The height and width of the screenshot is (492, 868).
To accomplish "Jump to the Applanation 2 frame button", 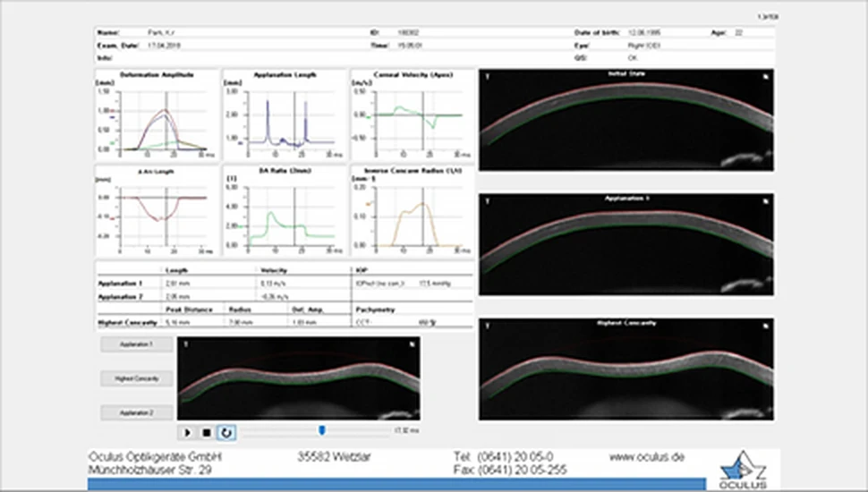I will (x=136, y=413).
